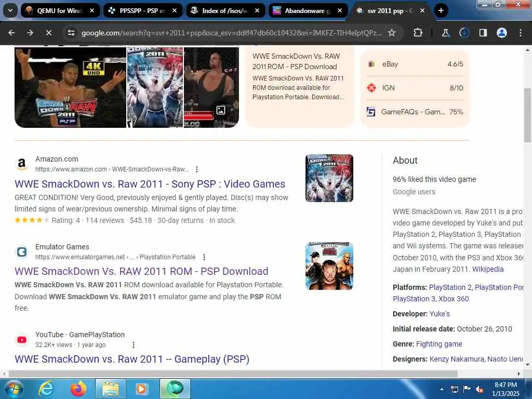Viewport: 532px width, 399px height.
Task: Click the Amazon site favicon
Action: pos(22,164)
